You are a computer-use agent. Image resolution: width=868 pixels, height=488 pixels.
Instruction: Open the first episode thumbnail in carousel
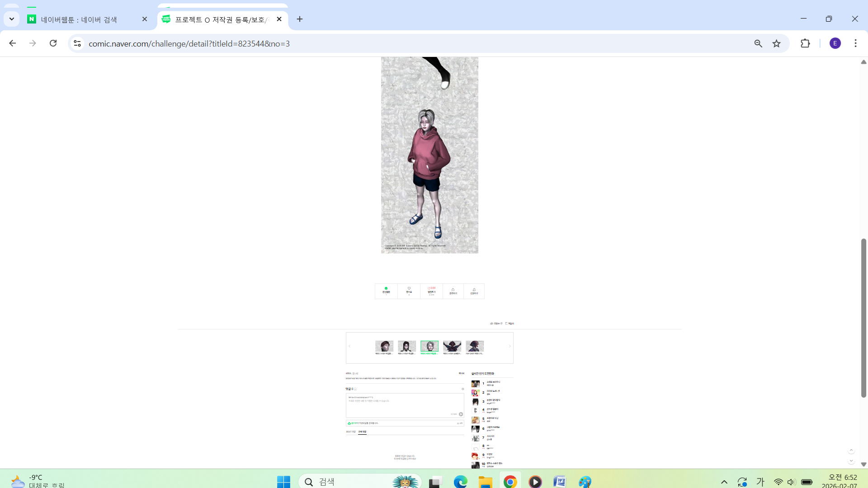(384, 347)
